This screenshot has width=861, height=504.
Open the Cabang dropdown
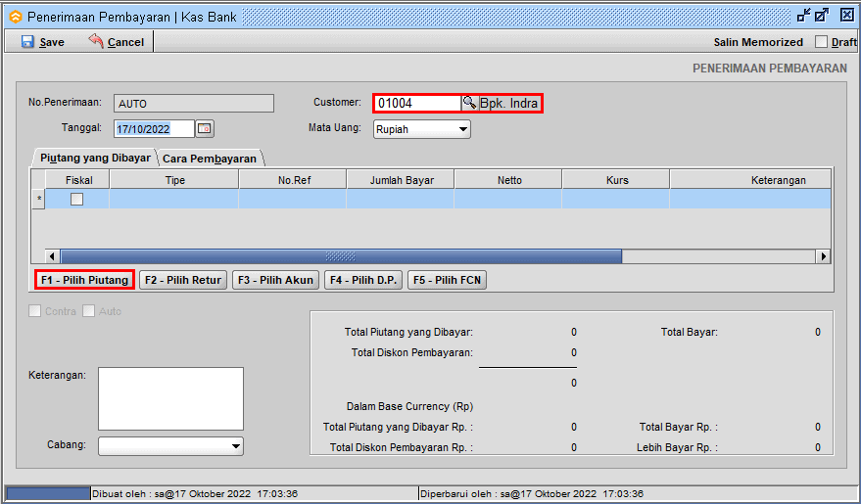tap(170, 446)
